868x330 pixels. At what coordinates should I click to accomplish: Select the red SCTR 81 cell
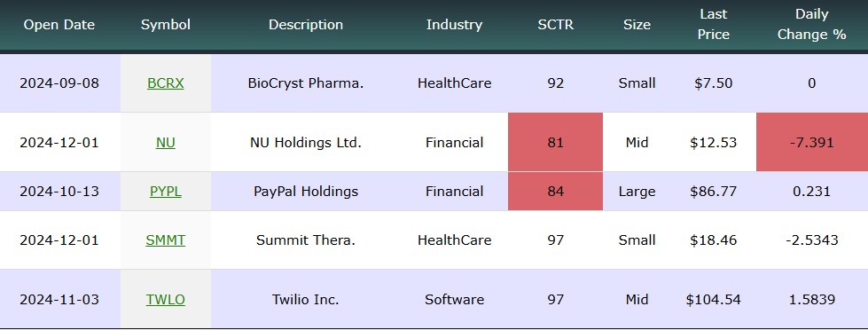point(555,142)
